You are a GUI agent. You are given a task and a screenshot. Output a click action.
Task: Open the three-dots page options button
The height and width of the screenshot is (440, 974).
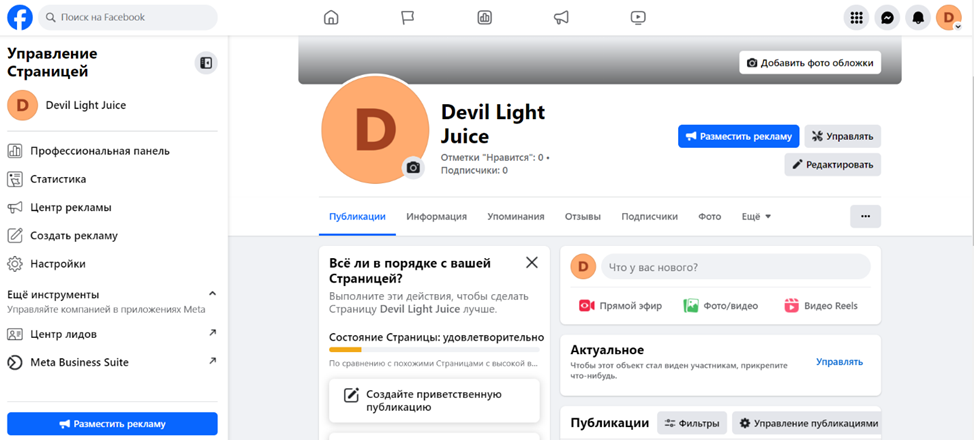865,216
